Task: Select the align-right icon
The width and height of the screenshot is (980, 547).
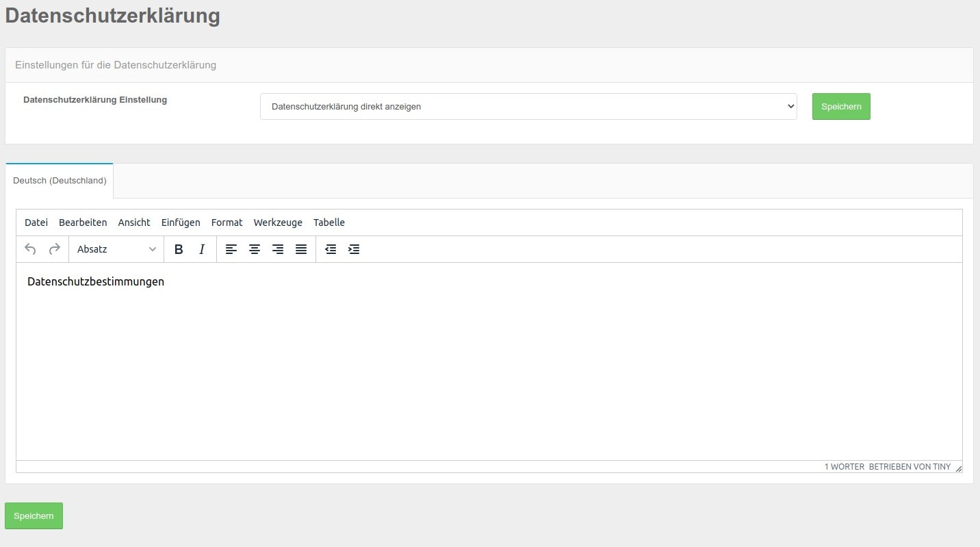Action: click(x=278, y=249)
